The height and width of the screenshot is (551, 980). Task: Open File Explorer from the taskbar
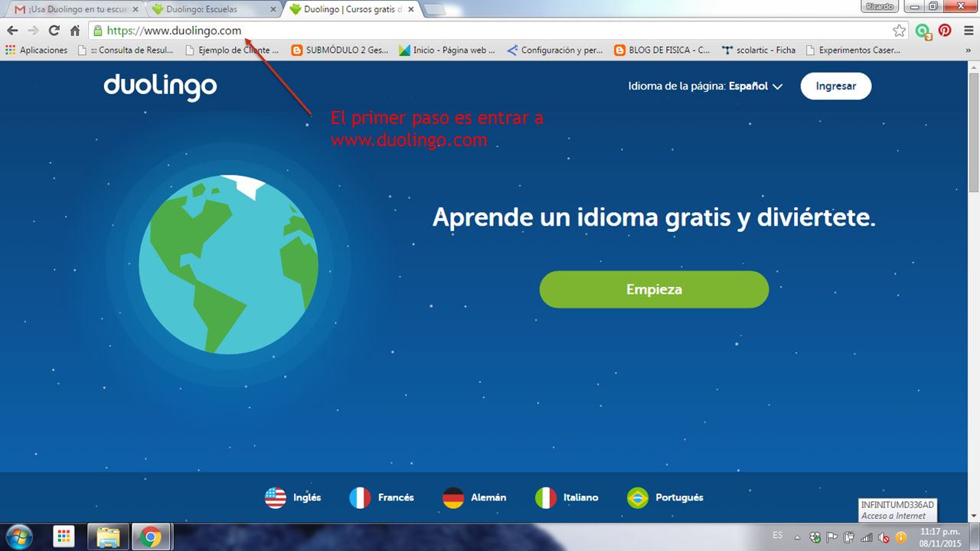click(108, 537)
